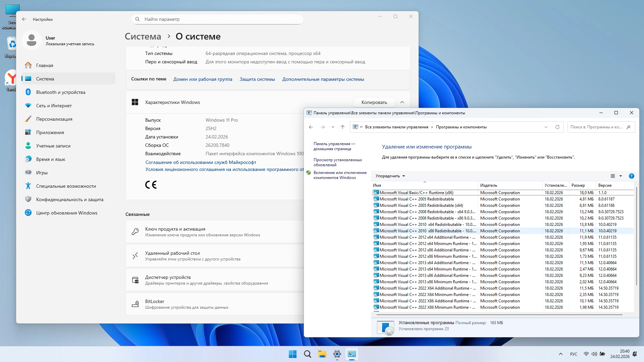Click refresh icon in Control Panel address bar
Screen dimensions: 644x362
click(x=557, y=127)
